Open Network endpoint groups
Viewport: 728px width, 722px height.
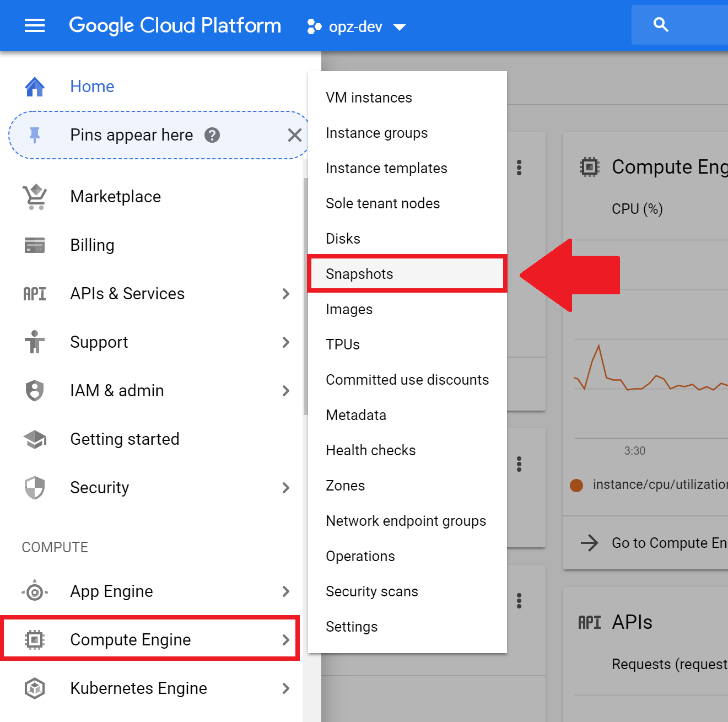coord(407,521)
